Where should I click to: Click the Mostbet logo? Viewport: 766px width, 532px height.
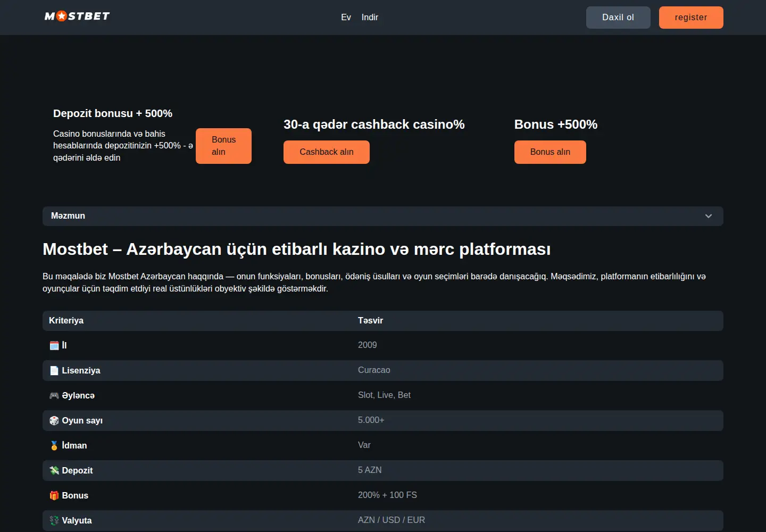(x=77, y=16)
